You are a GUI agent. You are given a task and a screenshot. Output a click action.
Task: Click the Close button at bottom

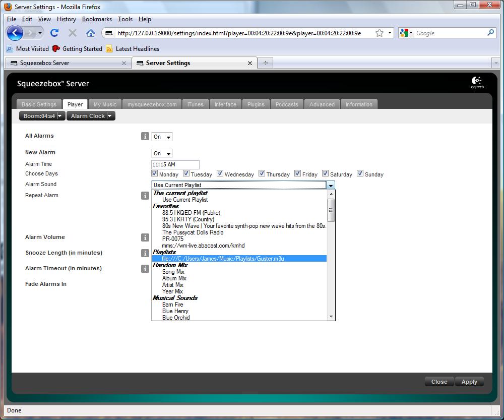[x=439, y=382]
